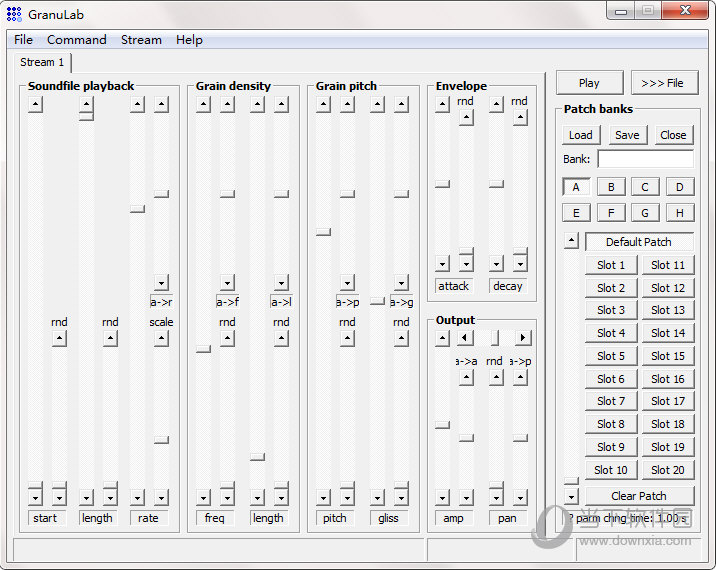Click down arrow of grain density length slider
716x570 pixels.
[x=258, y=497]
